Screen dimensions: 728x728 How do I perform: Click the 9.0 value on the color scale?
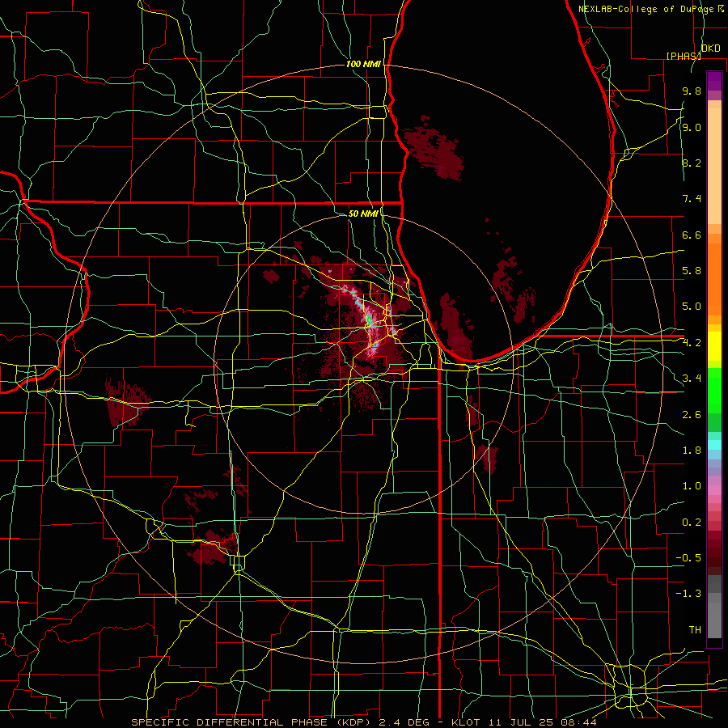pos(692,127)
